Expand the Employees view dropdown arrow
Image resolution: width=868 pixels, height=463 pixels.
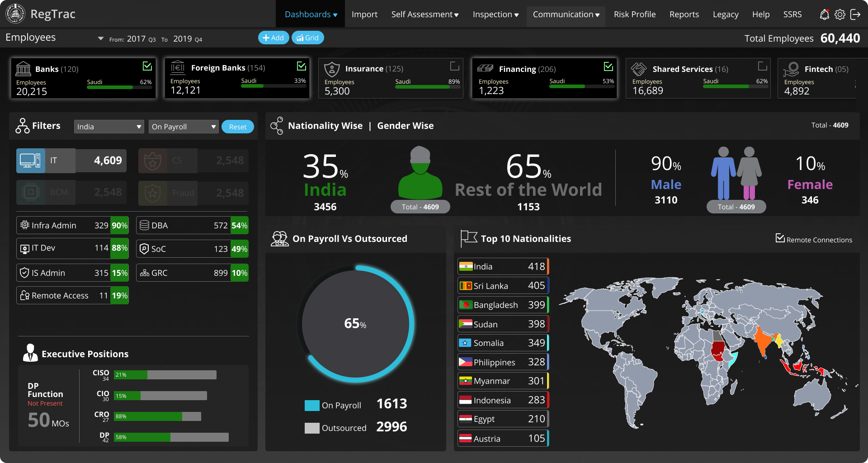100,38
